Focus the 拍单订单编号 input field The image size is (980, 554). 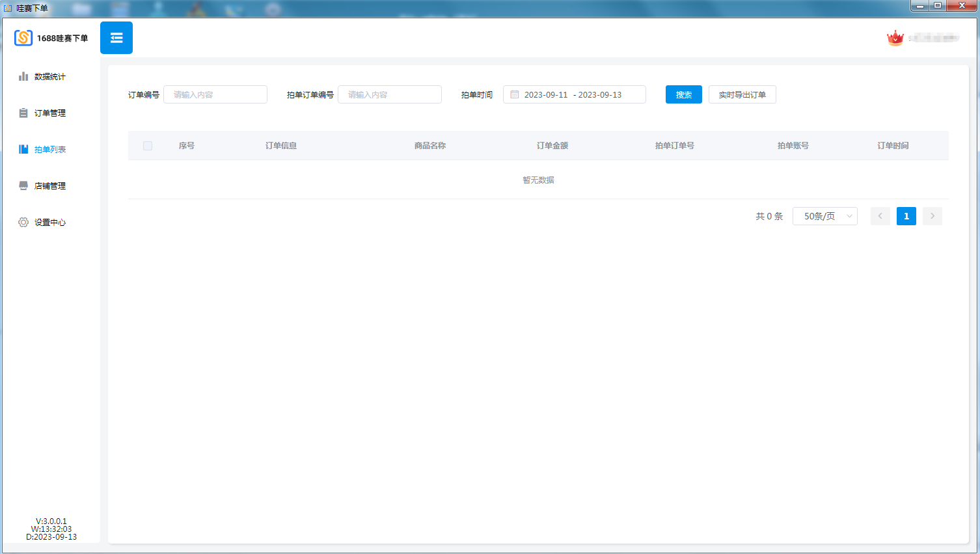click(x=390, y=94)
